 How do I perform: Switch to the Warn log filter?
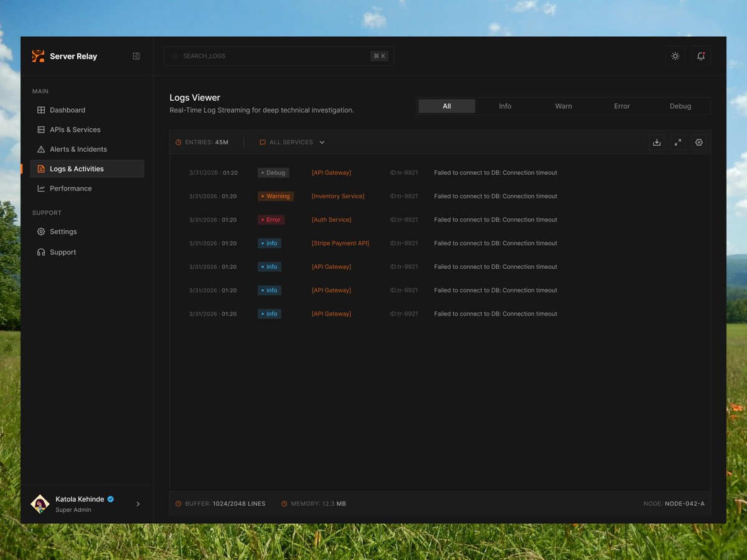point(563,106)
